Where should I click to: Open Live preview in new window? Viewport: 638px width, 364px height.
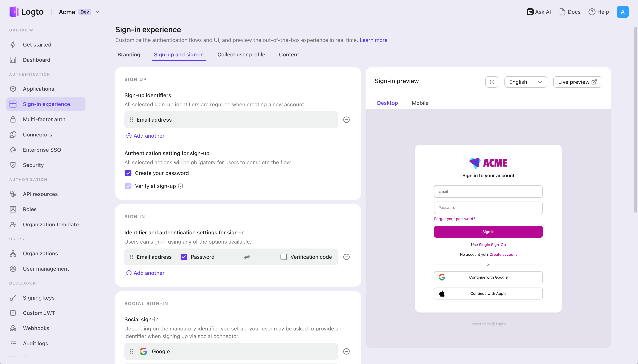tap(578, 82)
